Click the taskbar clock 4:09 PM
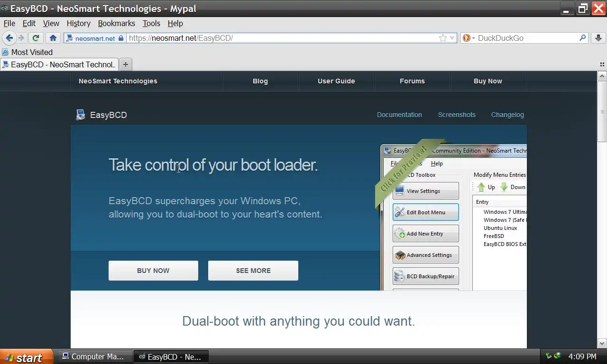Image resolution: width=607 pixels, height=364 pixels. 582,356
